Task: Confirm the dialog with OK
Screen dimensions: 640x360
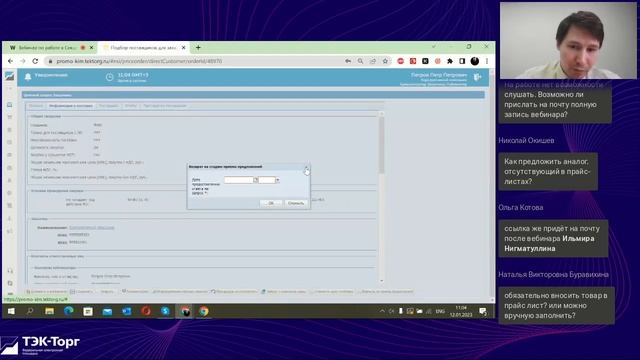Action: click(x=271, y=203)
